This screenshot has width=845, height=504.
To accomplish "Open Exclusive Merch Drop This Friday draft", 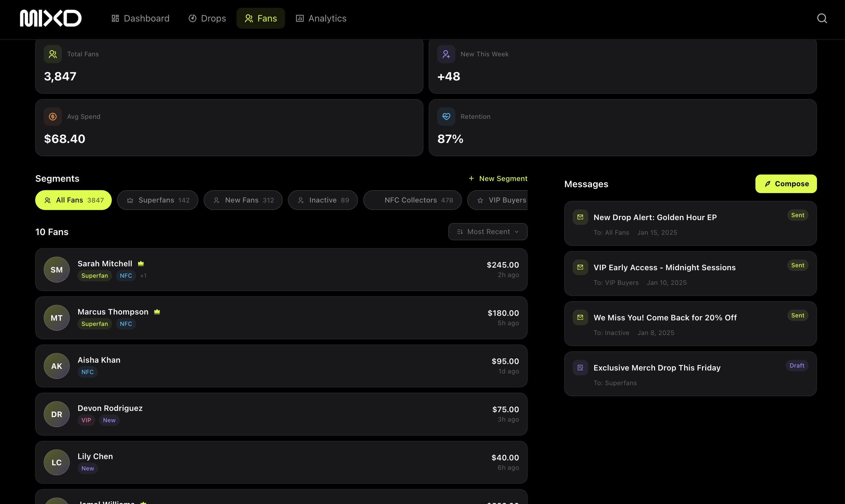I will click(x=690, y=373).
